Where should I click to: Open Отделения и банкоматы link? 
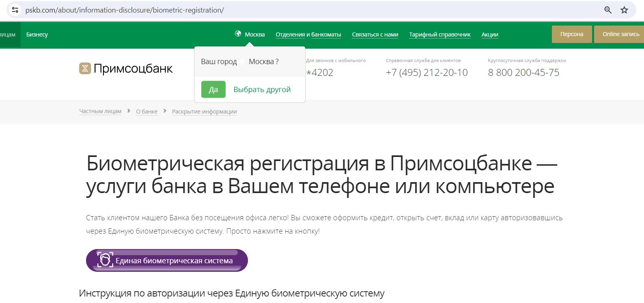point(308,34)
